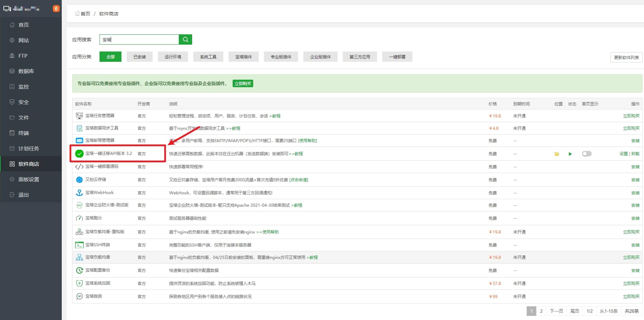This screenshot has height=320, width=644.
Task: Click 宝塔企业防火墙 WAF icon
Action: click(79, 205)
